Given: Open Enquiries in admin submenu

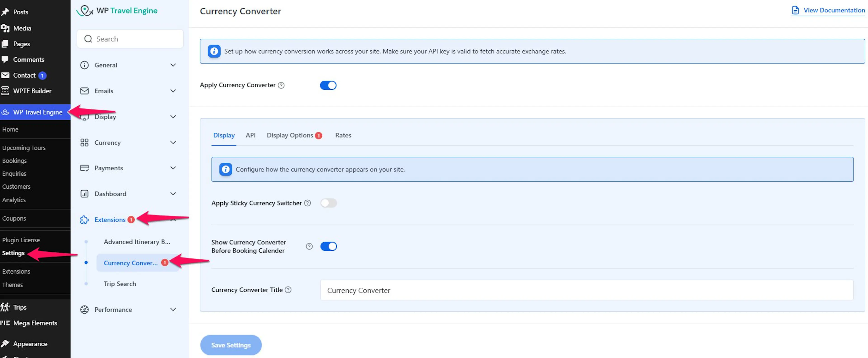Looking at the screenshot, I should tap(14, 173).
